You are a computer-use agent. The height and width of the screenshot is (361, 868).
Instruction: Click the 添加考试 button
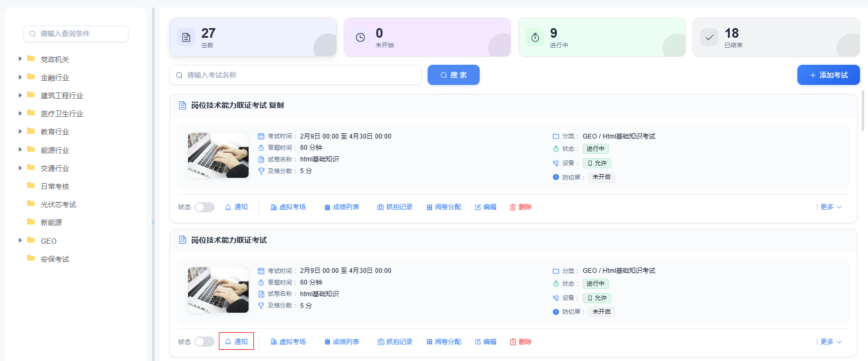point(828,75)
